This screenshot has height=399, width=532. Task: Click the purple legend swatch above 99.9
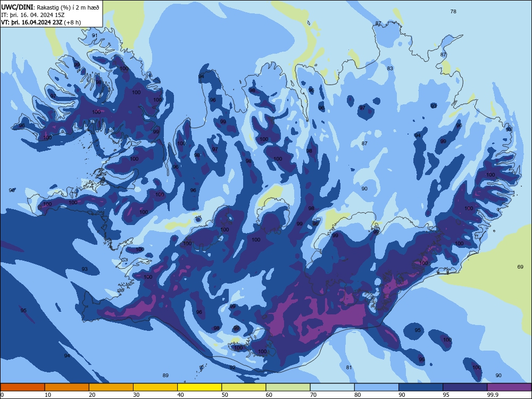[x=509, y=387]
